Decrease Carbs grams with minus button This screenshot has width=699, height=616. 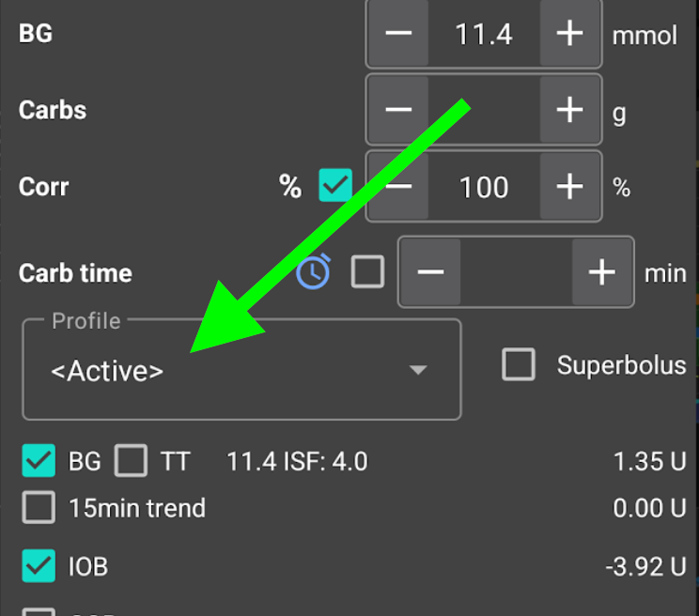398,110
